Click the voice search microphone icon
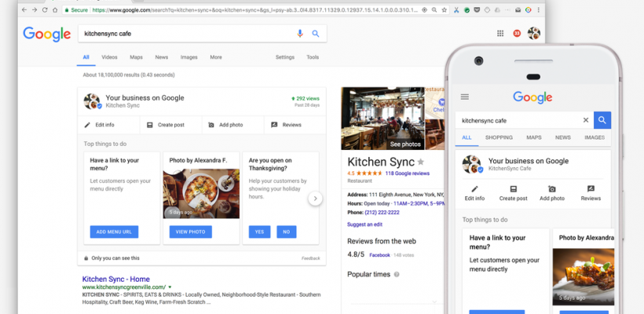644x314 pixels. (300, 34)
